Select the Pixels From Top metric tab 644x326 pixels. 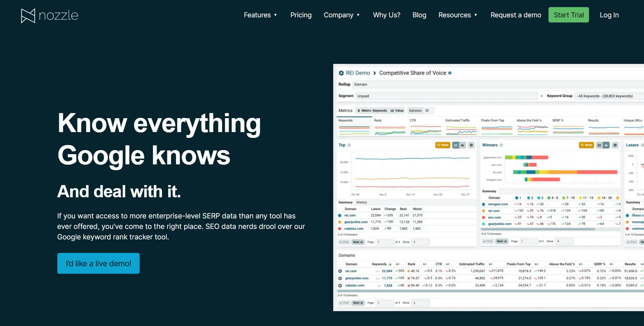coord(497,126)
